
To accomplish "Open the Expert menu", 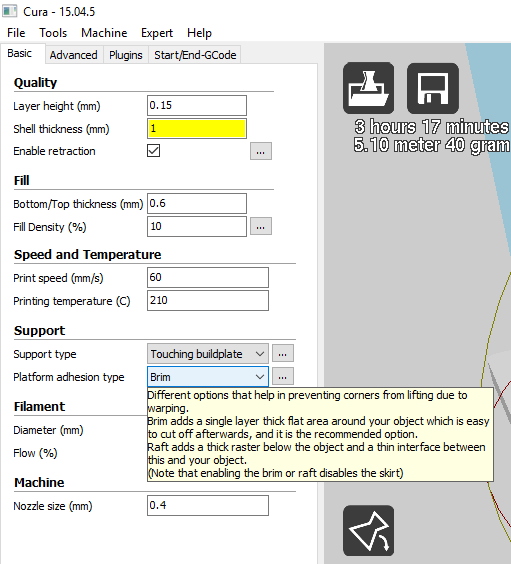I will 157,33.
